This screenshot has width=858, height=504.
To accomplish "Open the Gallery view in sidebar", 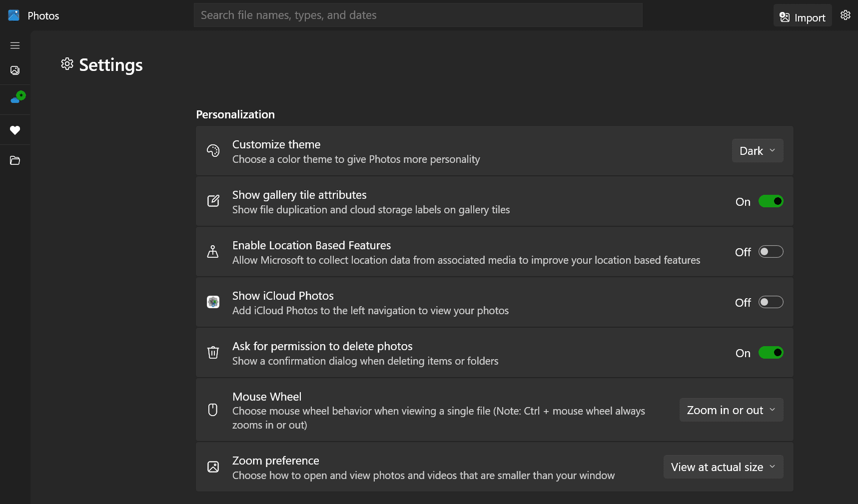I will tap(15, 70).
